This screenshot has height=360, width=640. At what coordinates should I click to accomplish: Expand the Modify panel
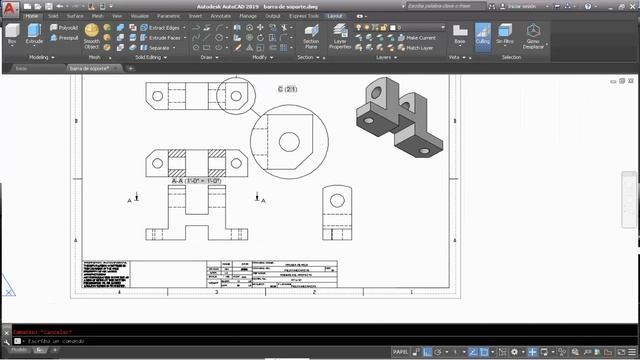pyautogui.click(x=262, y=58)
